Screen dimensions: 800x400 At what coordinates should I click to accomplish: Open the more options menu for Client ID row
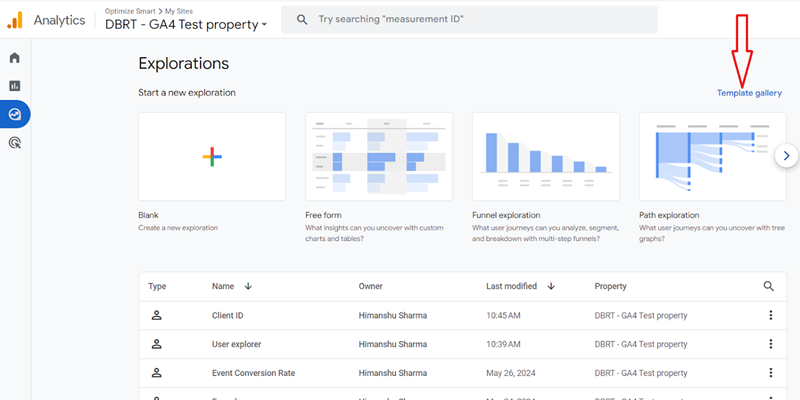coord(770,315)
